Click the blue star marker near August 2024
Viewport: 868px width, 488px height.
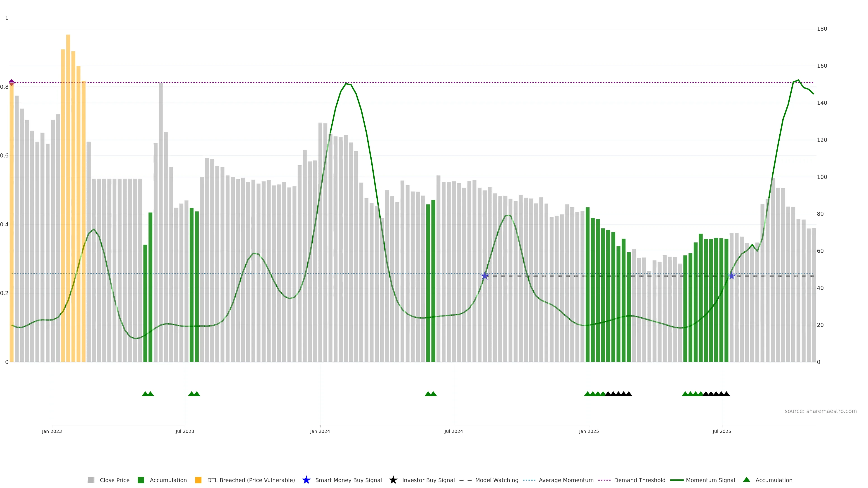(485, 276)
